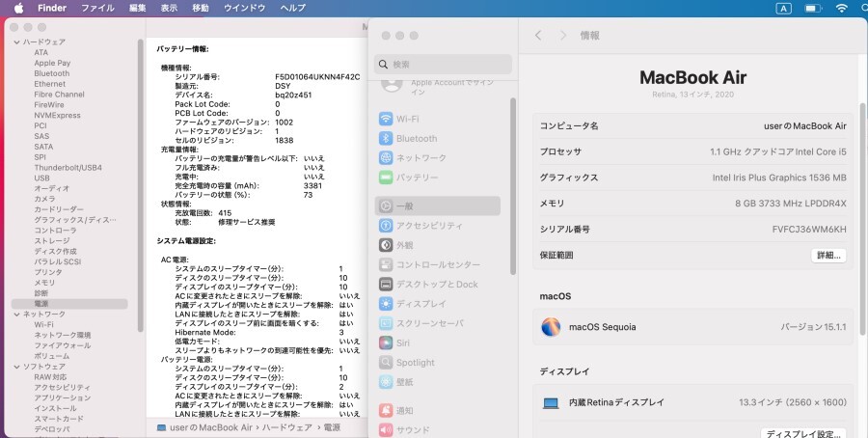
Task: Open the ウインドウ menu
Action: point(244,8)
